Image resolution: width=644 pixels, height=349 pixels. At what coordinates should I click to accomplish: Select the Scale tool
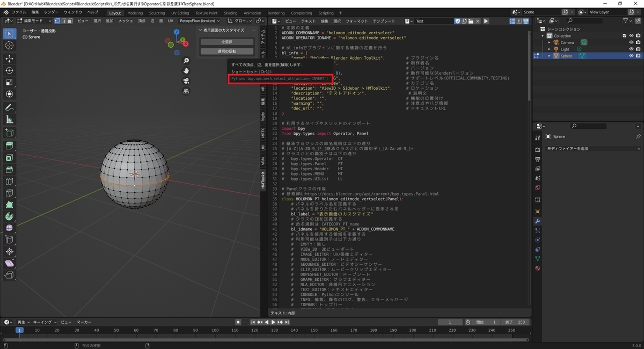tap(9, 82)
